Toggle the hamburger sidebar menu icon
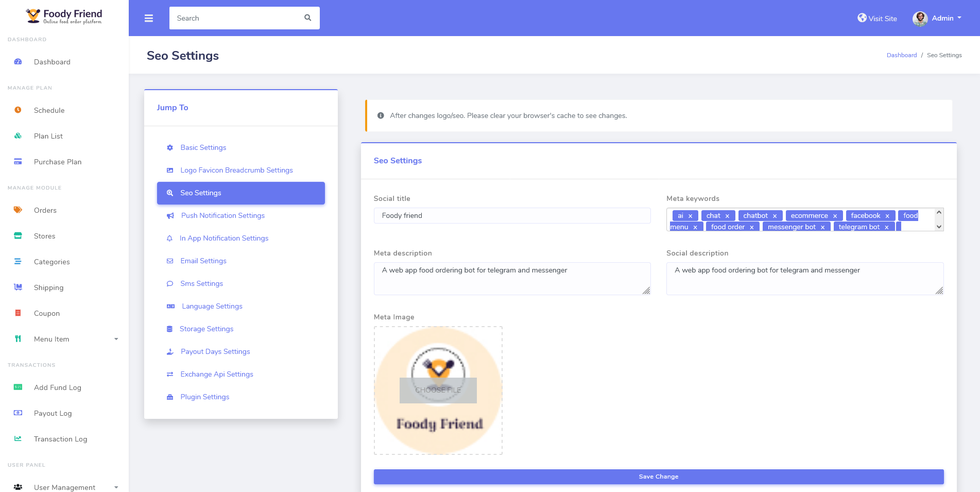The width and height of the screenshot is (980, 492). (149, 18)
